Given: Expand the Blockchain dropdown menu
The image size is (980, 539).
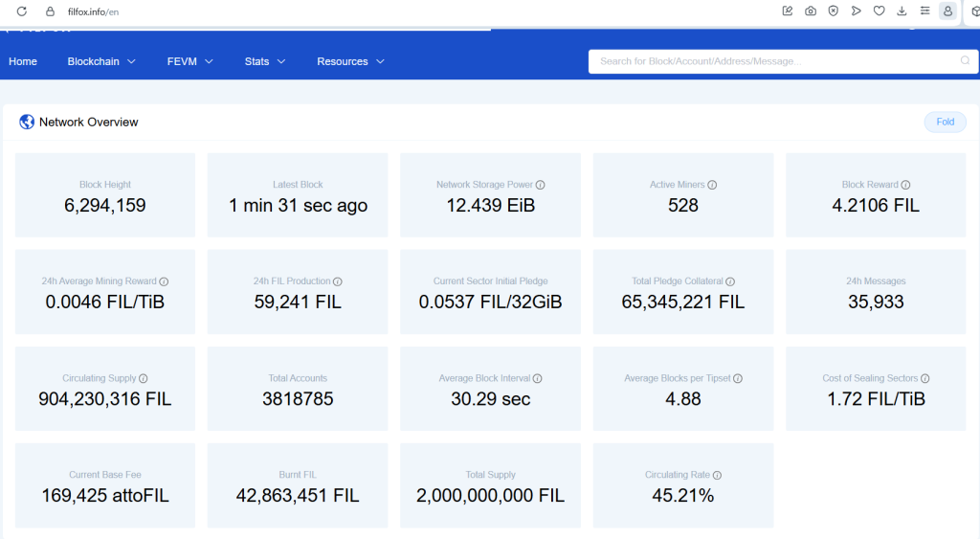Looking at the screenshot, I should pos(101,61).
